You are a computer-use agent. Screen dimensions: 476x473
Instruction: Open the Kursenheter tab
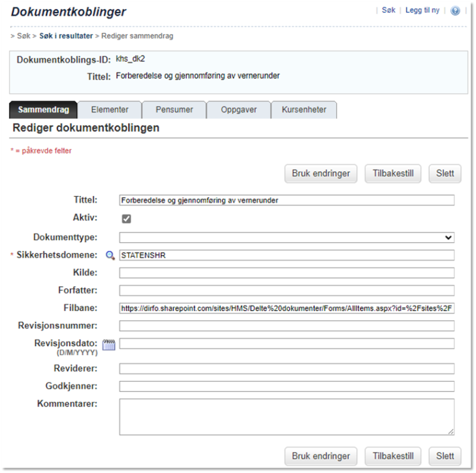304,109
